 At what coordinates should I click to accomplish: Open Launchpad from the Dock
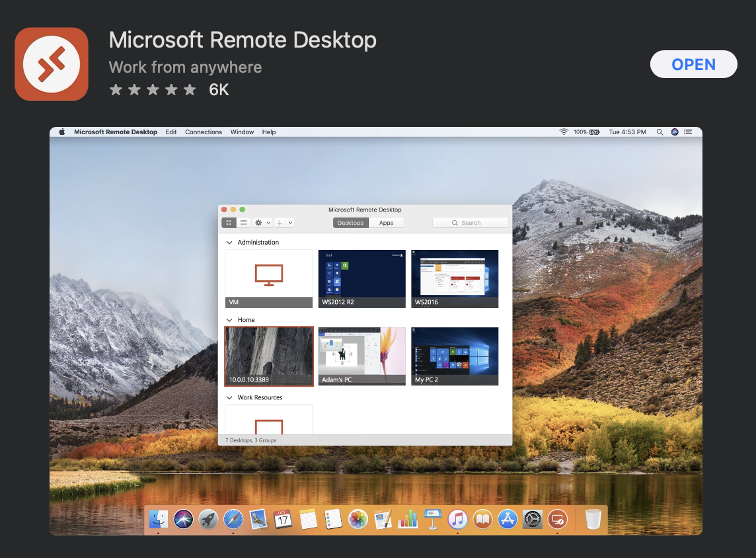pos(208,520)
